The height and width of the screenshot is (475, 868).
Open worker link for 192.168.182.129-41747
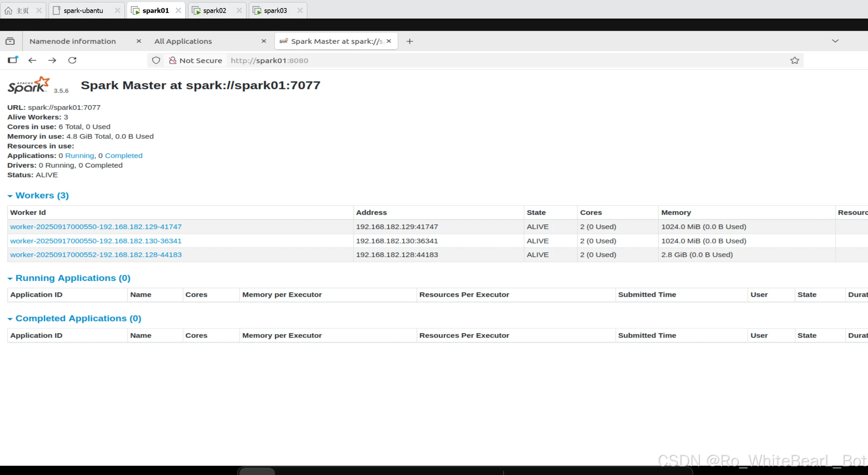click(x=96, y=227)
